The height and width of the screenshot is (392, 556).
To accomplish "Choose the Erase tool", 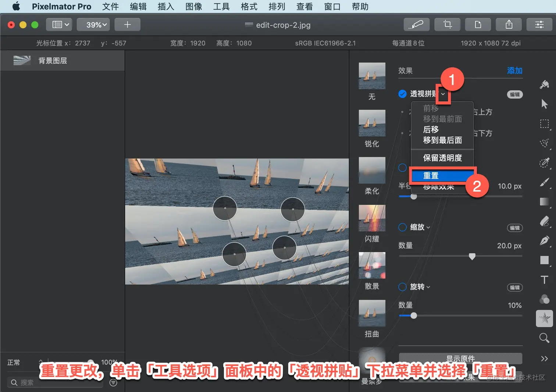I will (x=544, y=221).
